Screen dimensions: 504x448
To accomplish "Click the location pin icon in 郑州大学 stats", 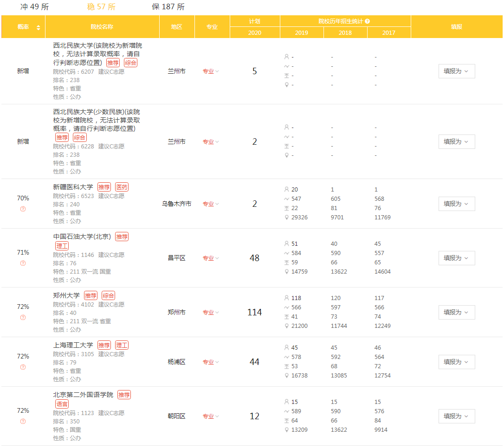I will coord(286,326).
